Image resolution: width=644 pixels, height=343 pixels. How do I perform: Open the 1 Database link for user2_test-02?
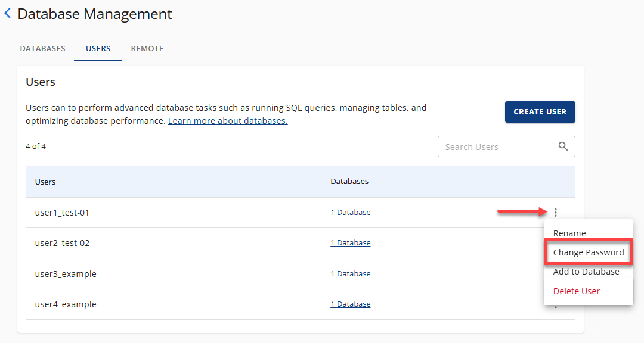350,242
